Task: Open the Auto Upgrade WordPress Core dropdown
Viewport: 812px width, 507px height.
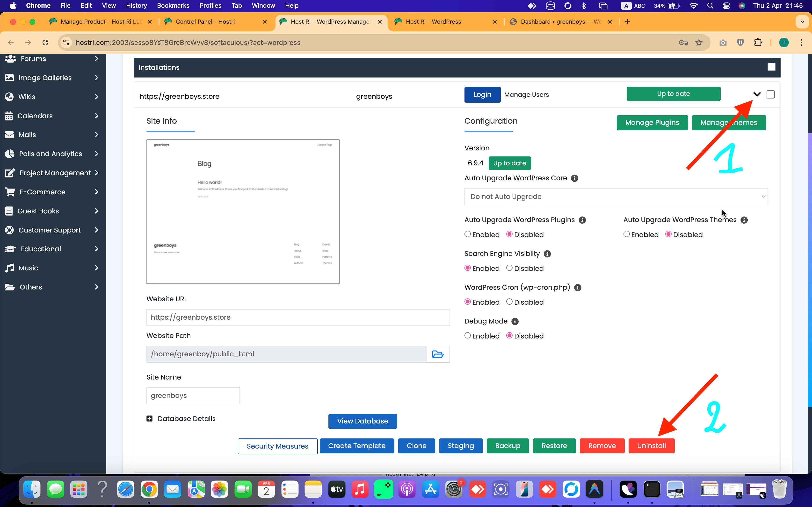Action: coord(616,197)
